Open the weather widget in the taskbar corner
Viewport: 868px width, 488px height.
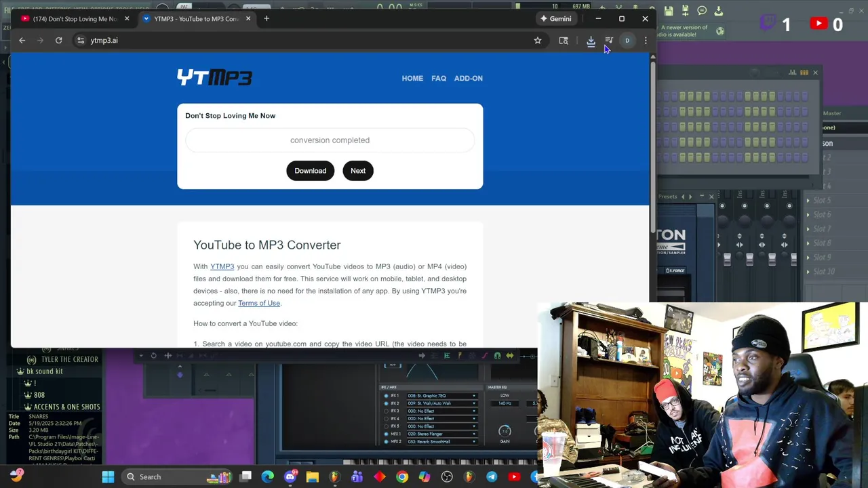16,476
